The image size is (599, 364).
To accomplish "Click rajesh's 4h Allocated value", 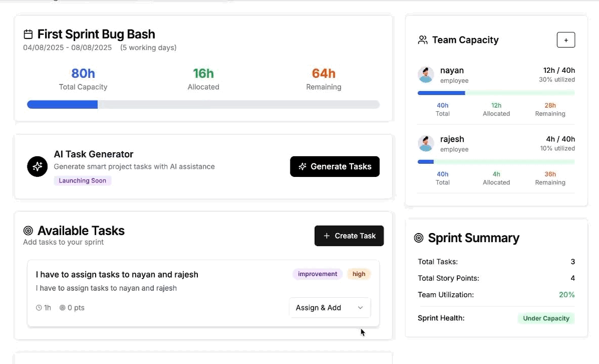I will [x=496, y=174].
